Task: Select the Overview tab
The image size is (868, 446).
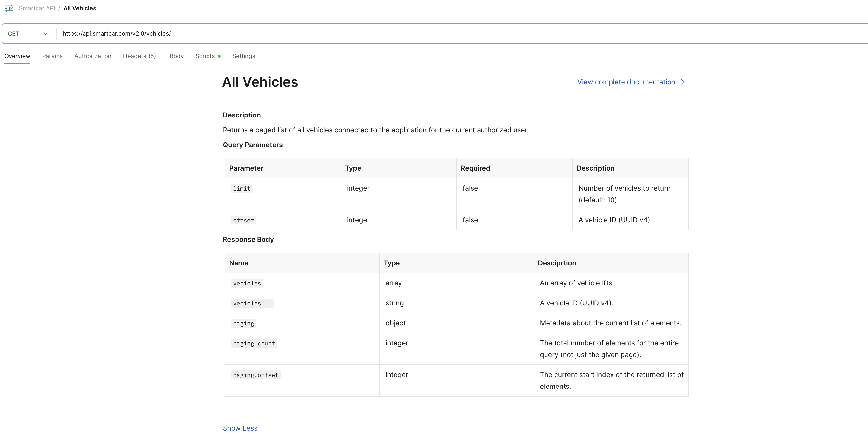Action: [x=17, y=56]
